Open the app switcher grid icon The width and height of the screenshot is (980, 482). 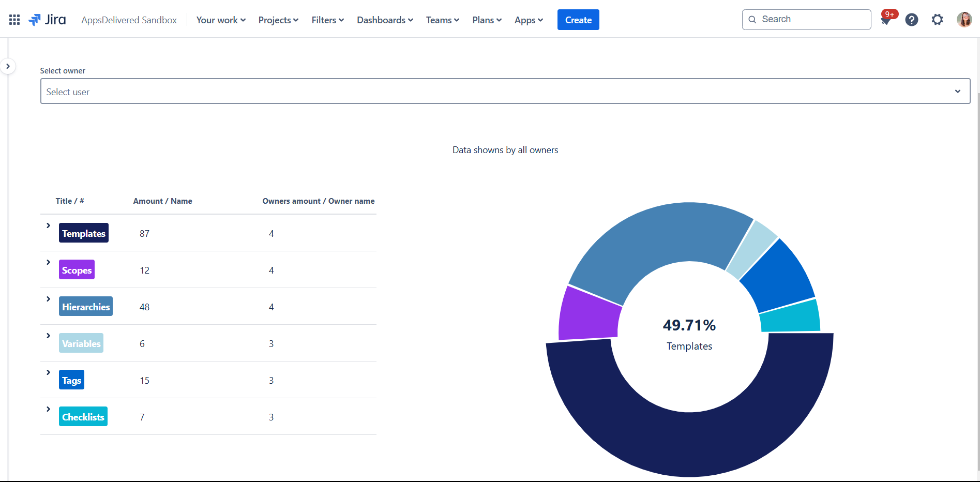14,20
